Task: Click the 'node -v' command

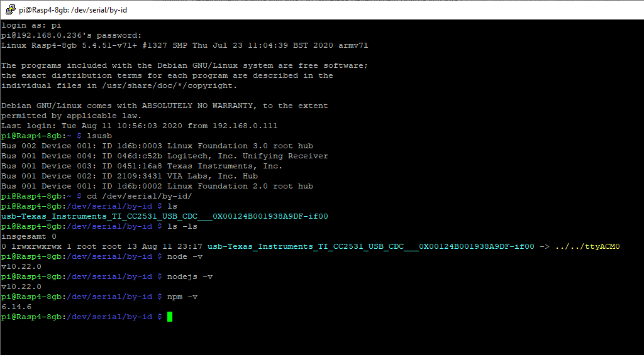Action: coord(185,256)
